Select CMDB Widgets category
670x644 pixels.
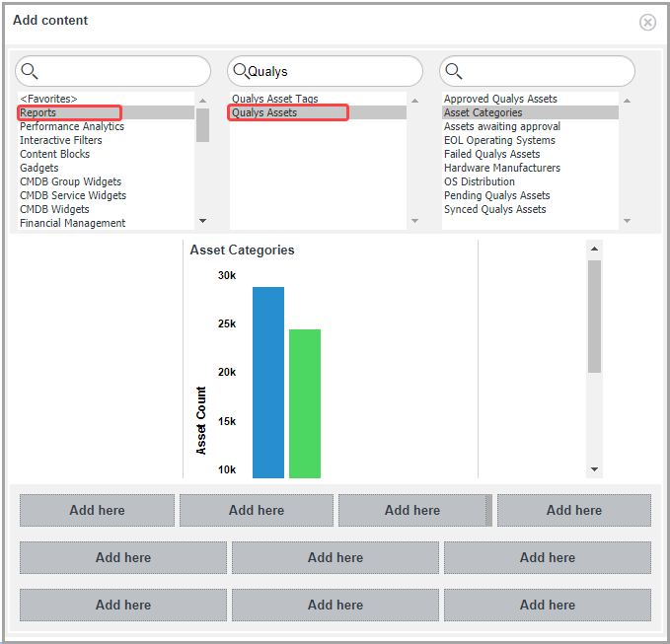tap(106, 209)
